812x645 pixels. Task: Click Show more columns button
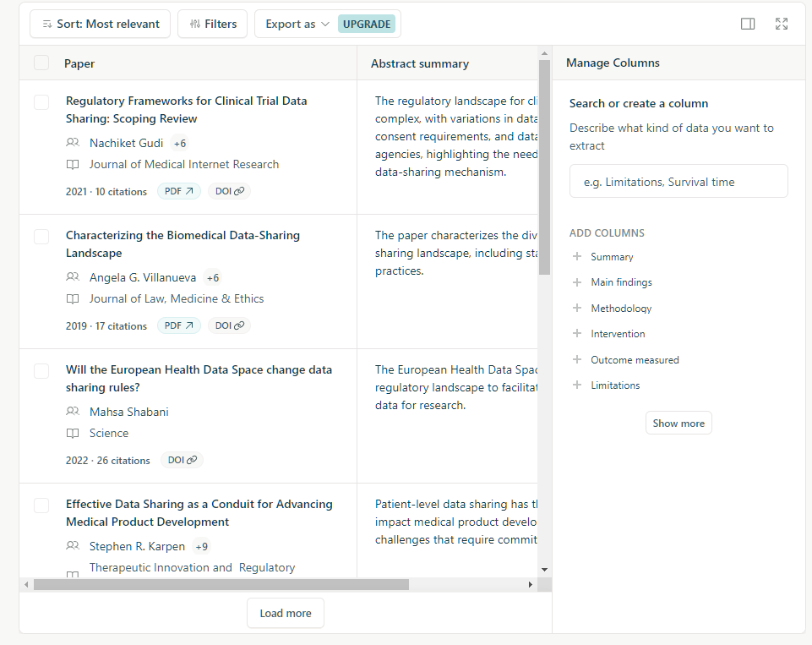(678, 424)
